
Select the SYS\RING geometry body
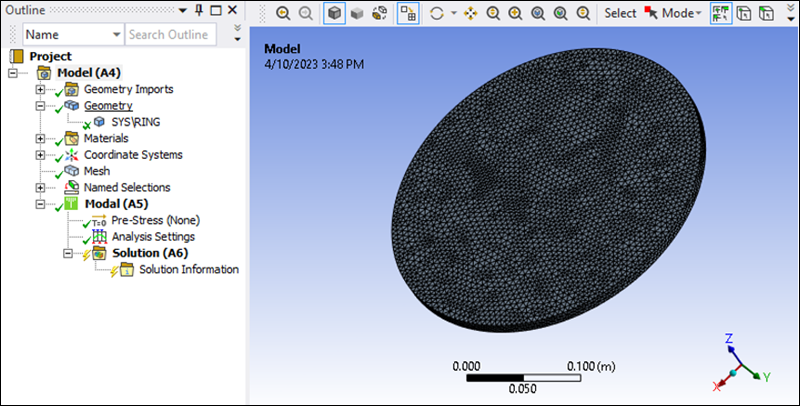[135, 122]
